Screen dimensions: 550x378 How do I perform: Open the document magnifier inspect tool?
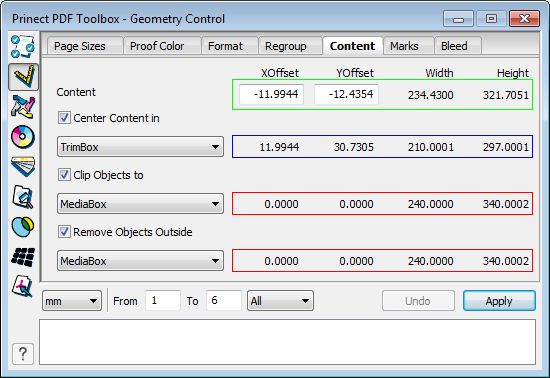[x=23, y=197]
